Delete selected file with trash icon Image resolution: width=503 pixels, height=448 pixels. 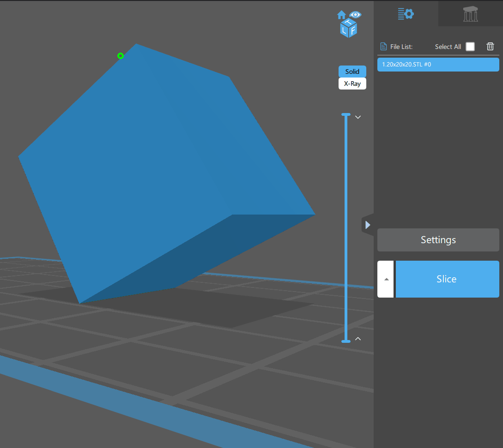(x=490, y=46)
